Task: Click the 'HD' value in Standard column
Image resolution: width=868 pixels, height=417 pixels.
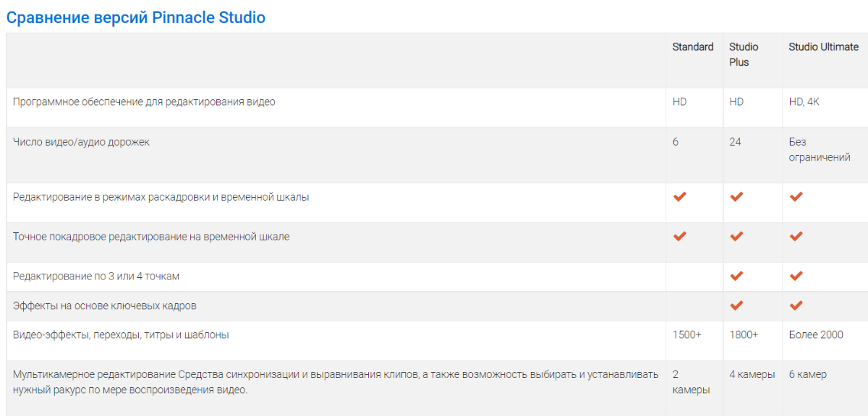Action: click(x=679, y=102)
